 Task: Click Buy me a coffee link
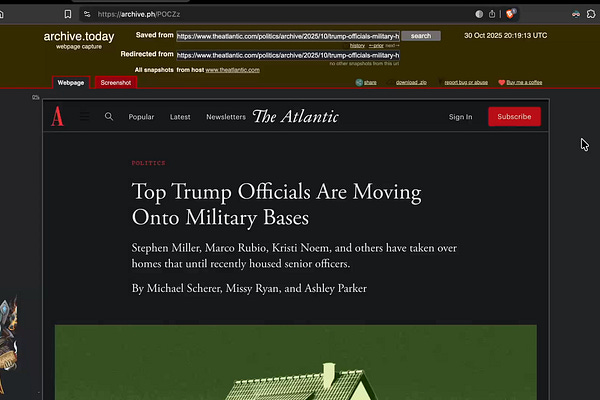click(x=524, y=82)
